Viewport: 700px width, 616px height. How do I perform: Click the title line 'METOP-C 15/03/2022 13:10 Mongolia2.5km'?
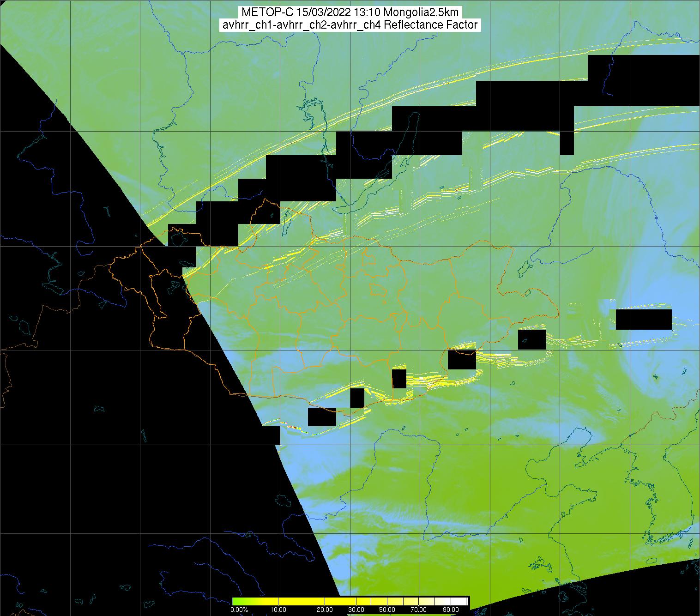tap(350, 12)
